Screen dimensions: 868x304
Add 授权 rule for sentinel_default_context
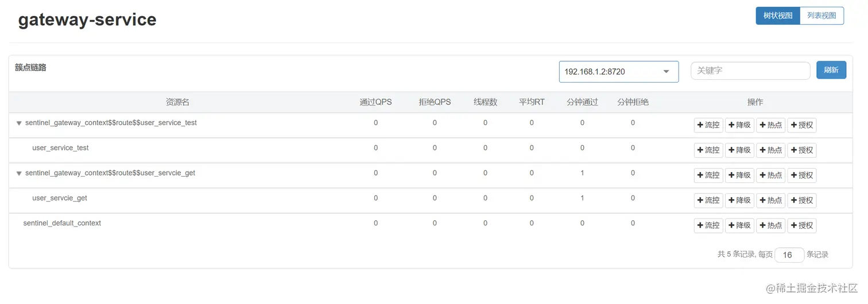801,225
